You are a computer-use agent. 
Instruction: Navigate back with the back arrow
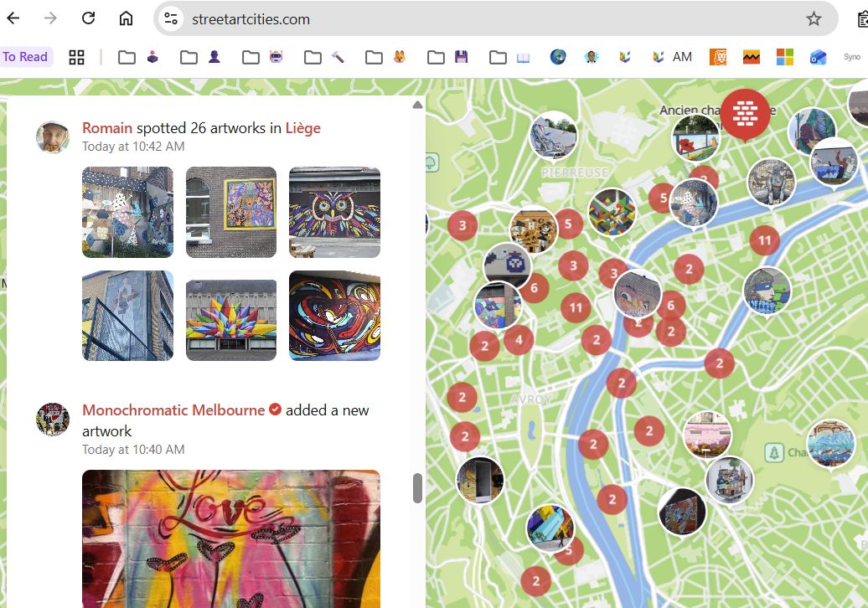[13, 18]
